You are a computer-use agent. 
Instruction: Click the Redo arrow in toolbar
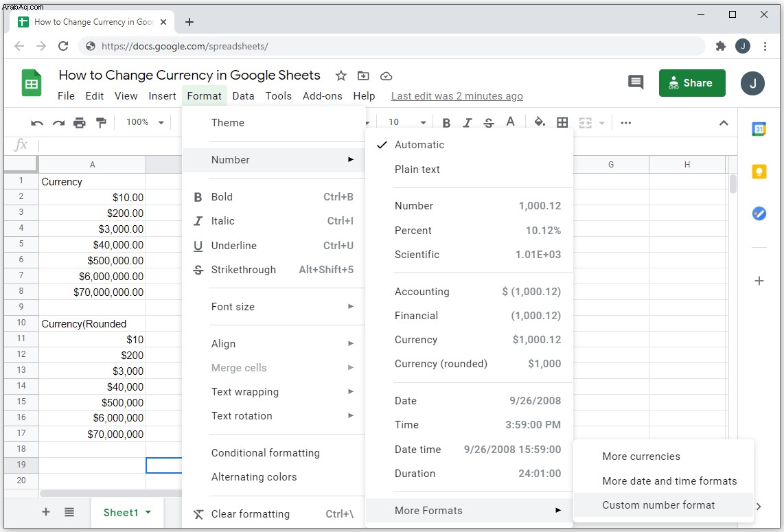(x=58, y=122)
